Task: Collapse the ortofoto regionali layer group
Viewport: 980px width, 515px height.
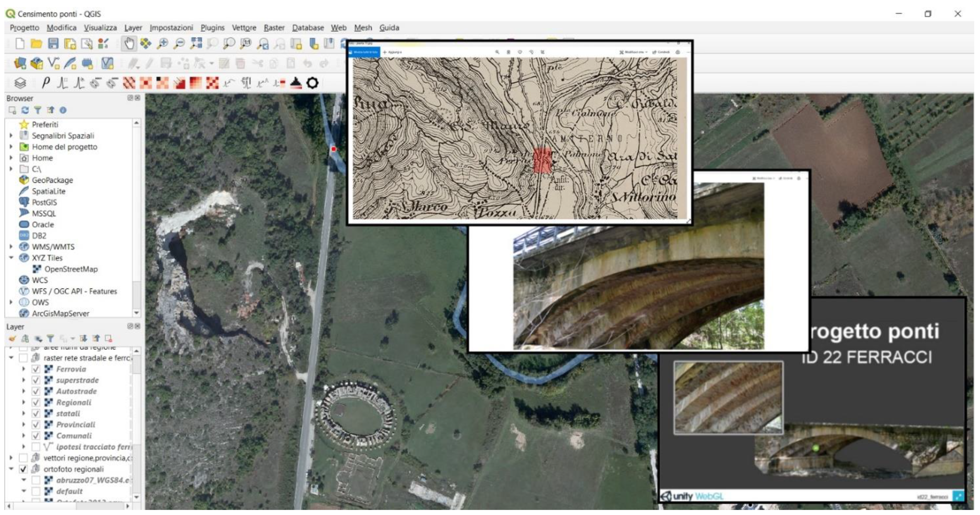Action: point(11,469)
